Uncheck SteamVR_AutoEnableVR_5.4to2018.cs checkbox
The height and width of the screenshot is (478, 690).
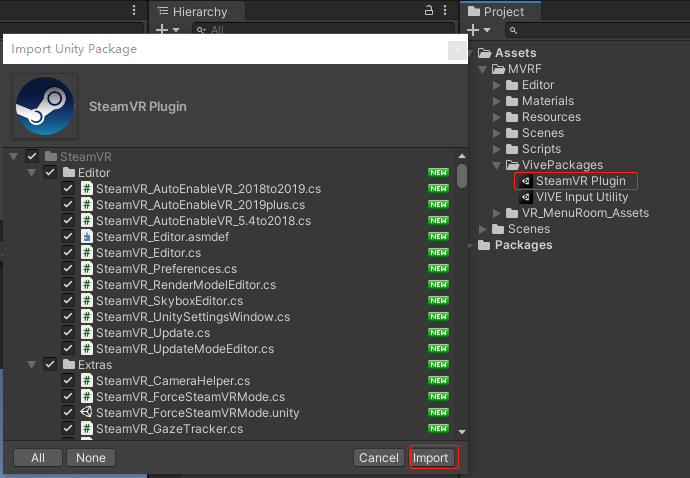68,220
